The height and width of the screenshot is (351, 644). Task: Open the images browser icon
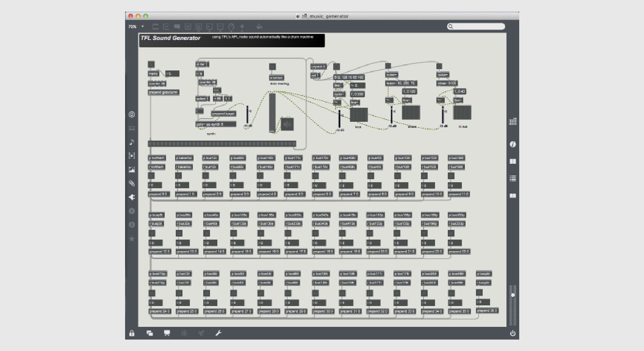tap(132, 169)
